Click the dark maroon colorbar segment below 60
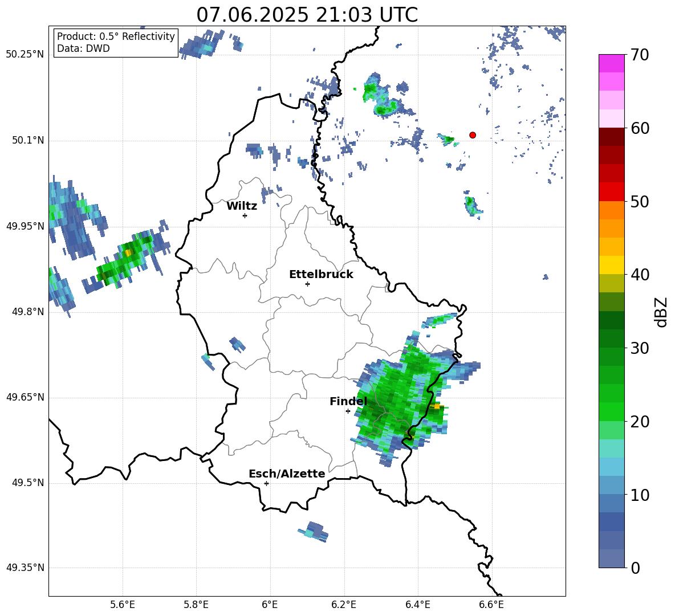The height and width of the screenshot is (616, 675). tap(611, 137)
